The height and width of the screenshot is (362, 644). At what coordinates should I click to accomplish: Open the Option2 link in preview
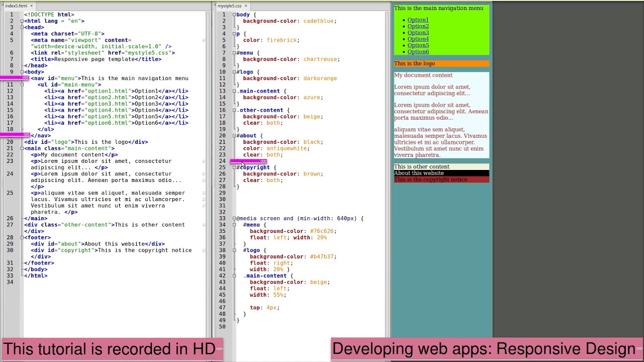tap(418, 26)
